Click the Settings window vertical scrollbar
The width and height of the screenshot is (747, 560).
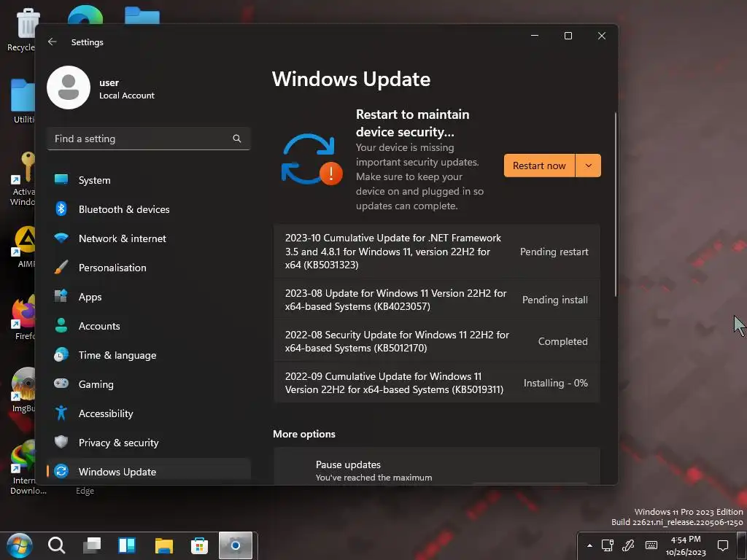(615, 205)
